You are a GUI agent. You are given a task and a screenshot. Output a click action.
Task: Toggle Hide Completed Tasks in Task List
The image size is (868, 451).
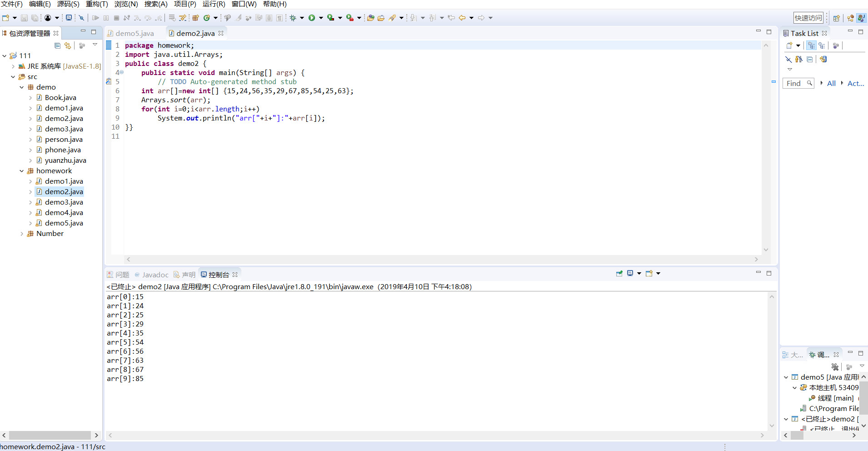tap(788, 59)
